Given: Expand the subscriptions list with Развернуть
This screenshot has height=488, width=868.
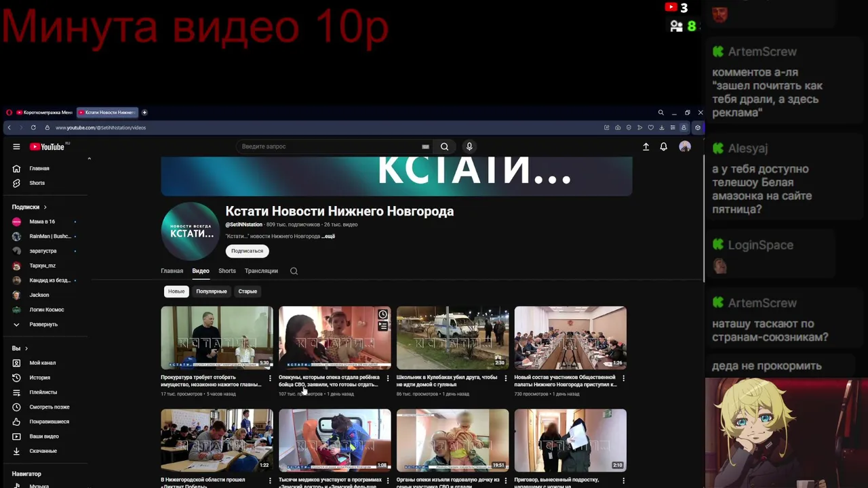Looking at the screenshot, I should click(44, 324).
